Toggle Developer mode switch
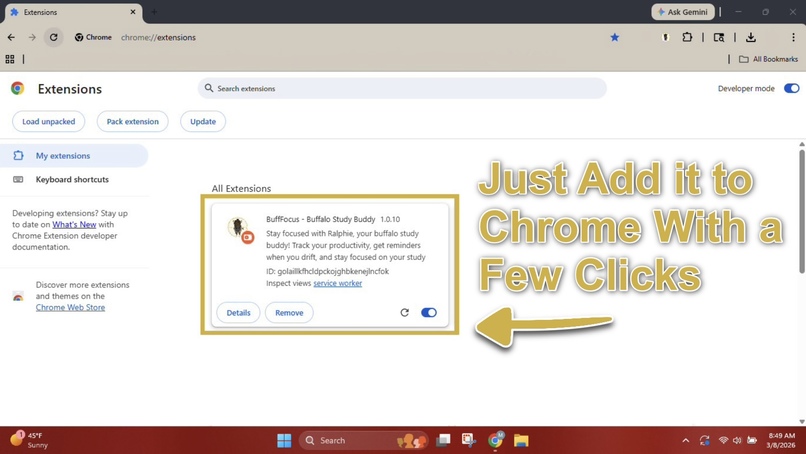Image resolution: width=806 pixels, height=454 pixels. tap(791, 88)
